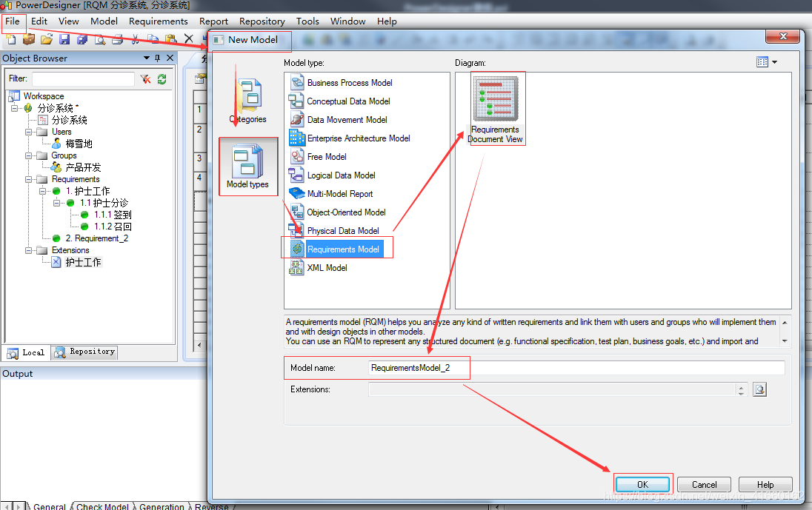Open the Edit menu

(x=39, y=21)
